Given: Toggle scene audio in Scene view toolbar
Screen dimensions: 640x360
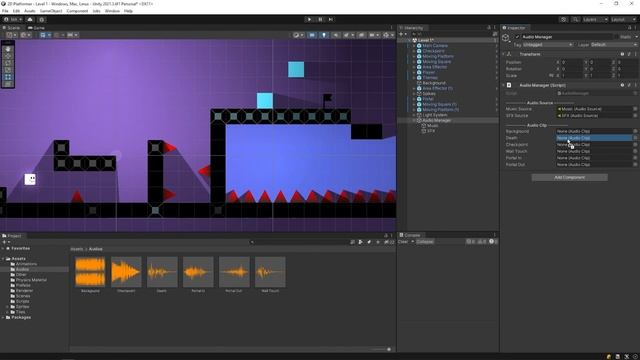Looking at the screenshot, I should pyautogui.click(x=336, y=35).
